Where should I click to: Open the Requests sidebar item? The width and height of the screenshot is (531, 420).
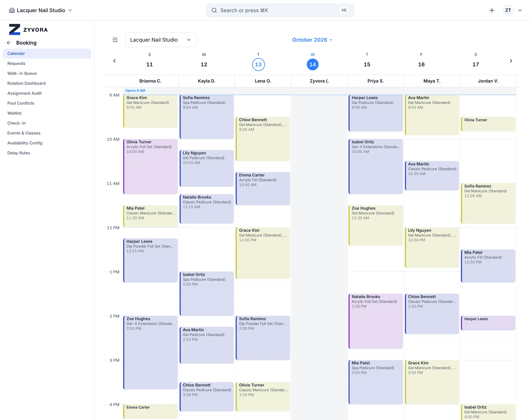(47, 63)
